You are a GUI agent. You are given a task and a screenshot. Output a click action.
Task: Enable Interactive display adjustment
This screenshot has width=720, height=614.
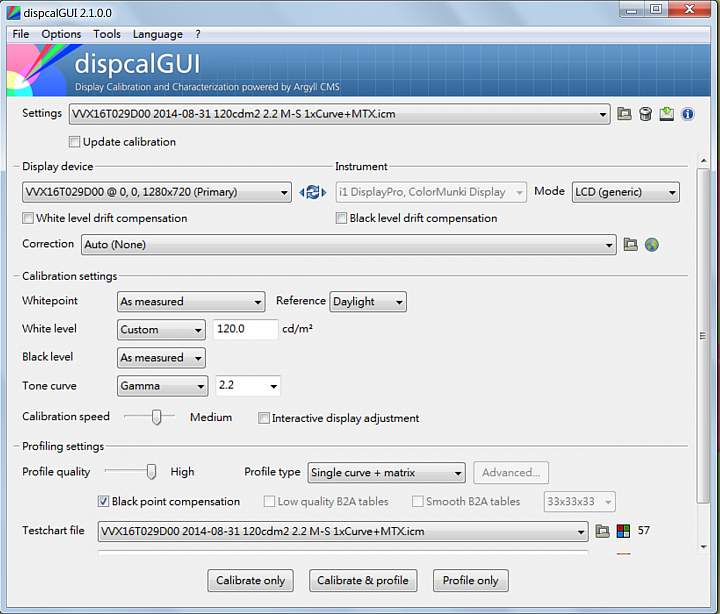[x=264, y=418]
